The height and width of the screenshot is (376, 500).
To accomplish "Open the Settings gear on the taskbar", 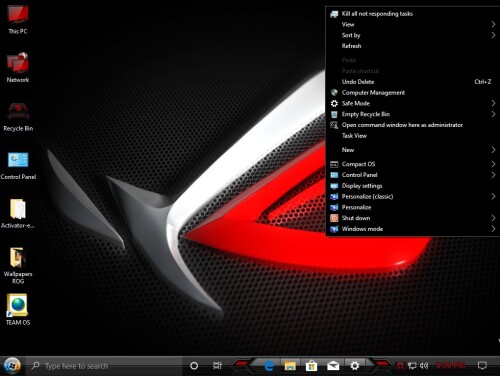I will pyautogui.click(x=355, y=366).
